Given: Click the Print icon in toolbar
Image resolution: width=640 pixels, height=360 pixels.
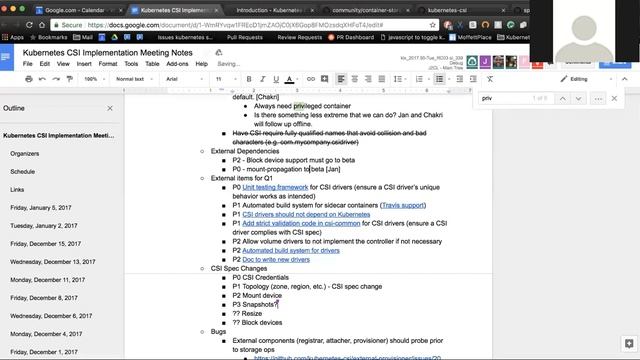Looking at the screenshot, I should pos(29,79).
